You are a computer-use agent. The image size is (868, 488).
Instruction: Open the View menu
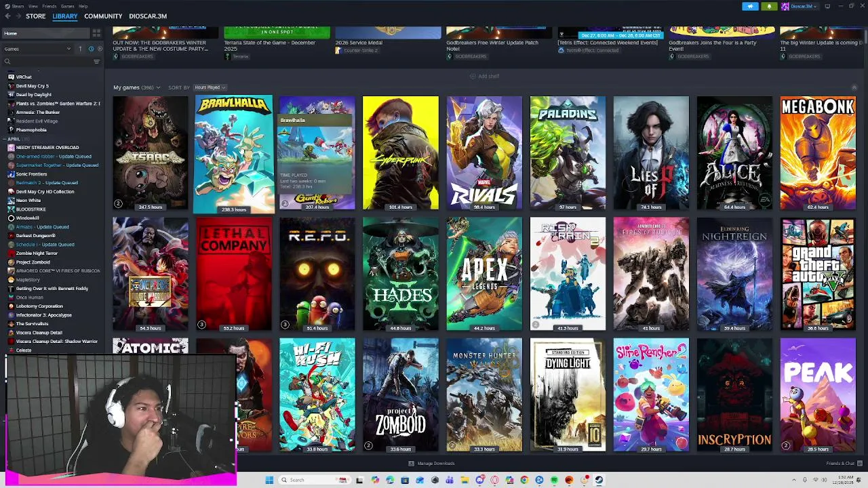tap(33, 6)
